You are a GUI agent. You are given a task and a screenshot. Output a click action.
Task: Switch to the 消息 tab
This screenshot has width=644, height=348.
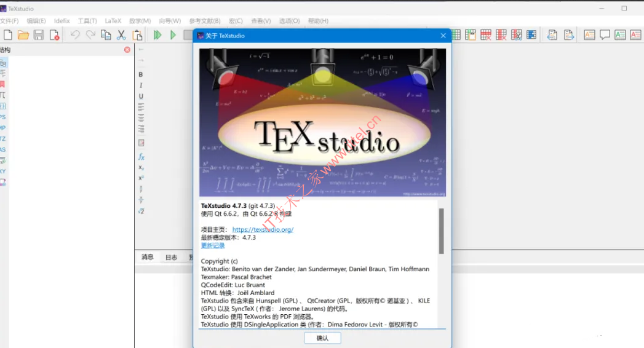(148, 257)
